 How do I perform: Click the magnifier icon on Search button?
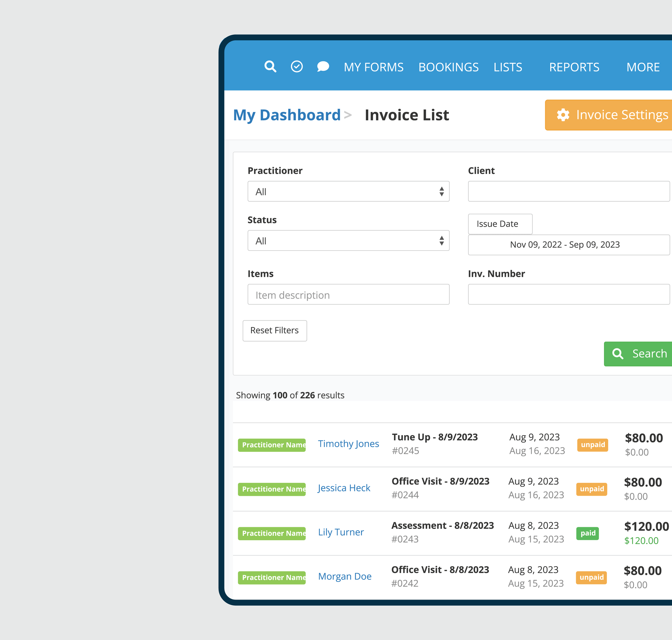(617, 354)
